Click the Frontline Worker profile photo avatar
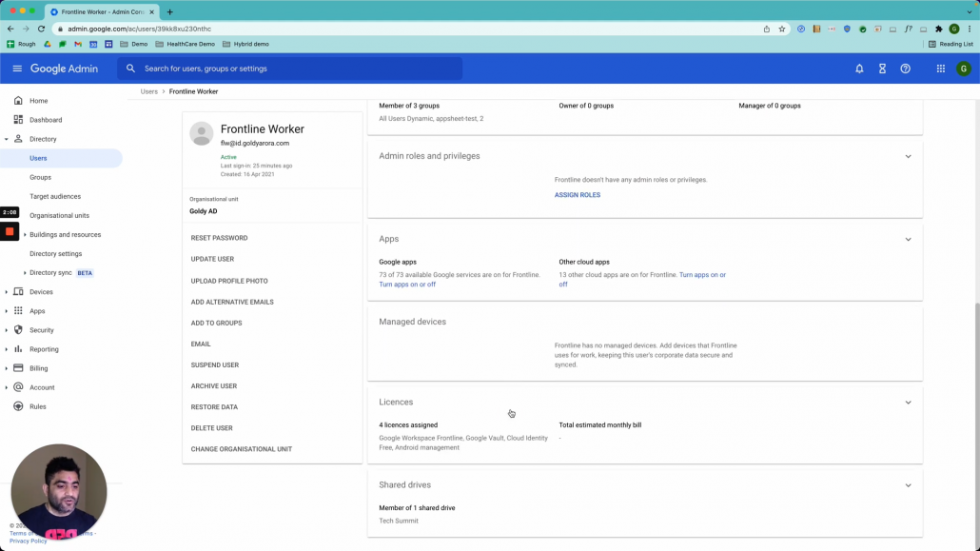Viewport: 980px width, 551px height. 202,133
